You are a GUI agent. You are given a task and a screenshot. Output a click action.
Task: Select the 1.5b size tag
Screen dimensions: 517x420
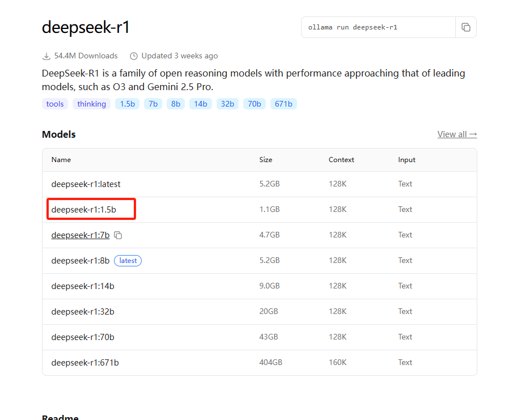pos(128,104)
